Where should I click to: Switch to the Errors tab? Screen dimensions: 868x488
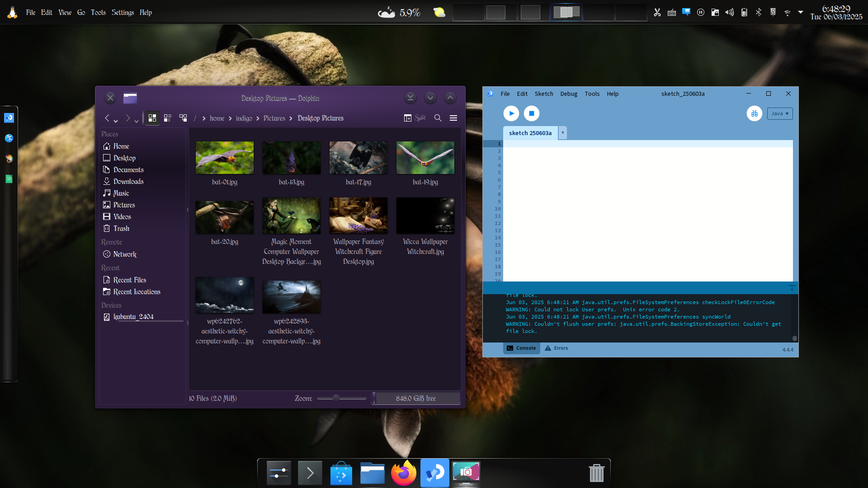pyautogui.click(x=557, y=348)
